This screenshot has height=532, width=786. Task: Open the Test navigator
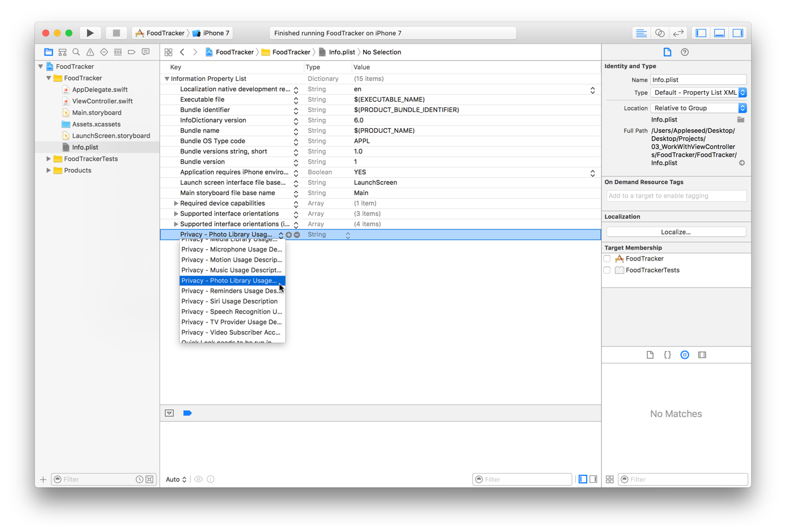coord(104,52)
